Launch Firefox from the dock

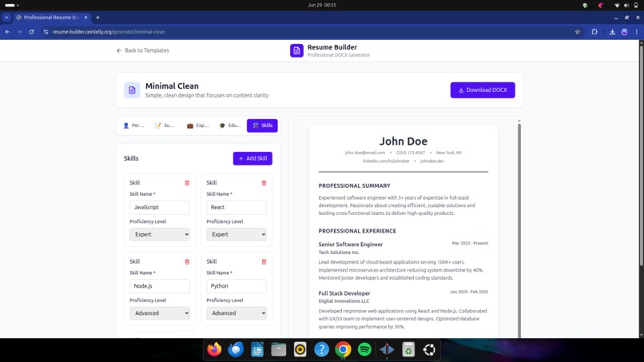214,350
